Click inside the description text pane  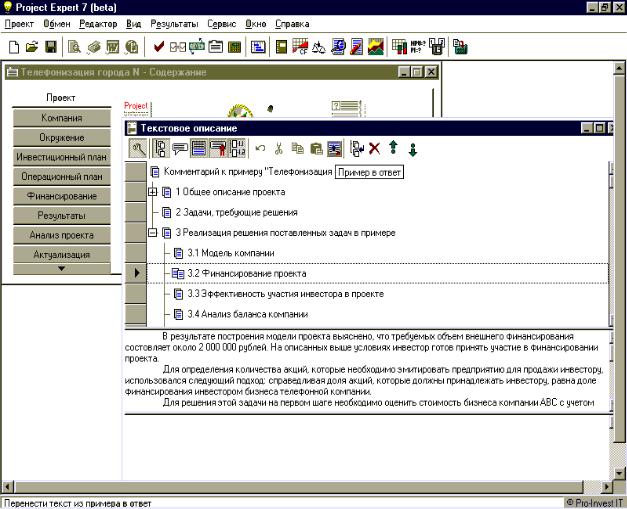point(366,370)
